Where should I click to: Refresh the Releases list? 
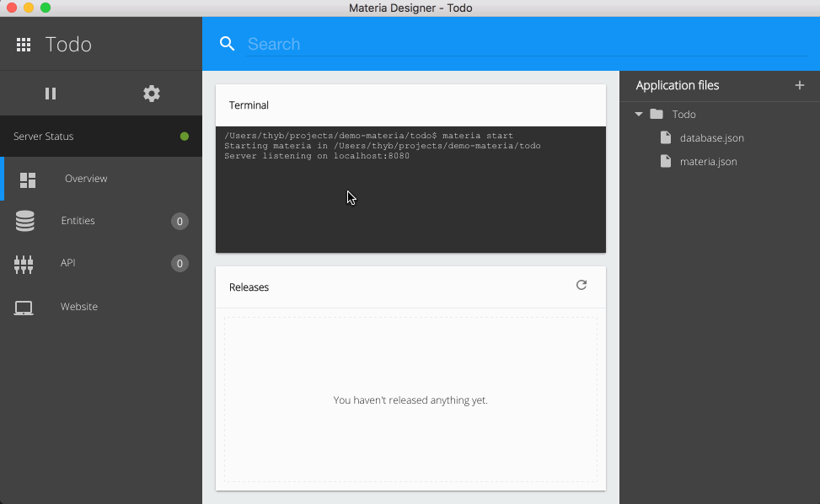[x=581, y=285]
